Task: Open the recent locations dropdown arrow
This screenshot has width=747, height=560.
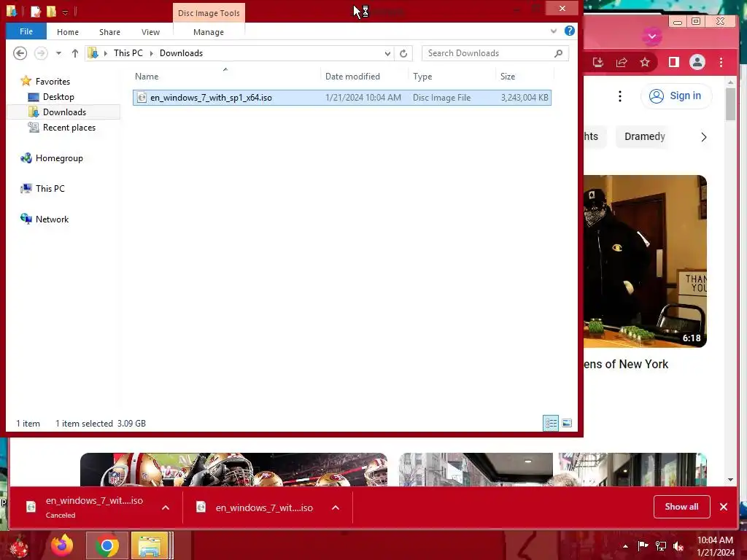Action: click(58, 53)
